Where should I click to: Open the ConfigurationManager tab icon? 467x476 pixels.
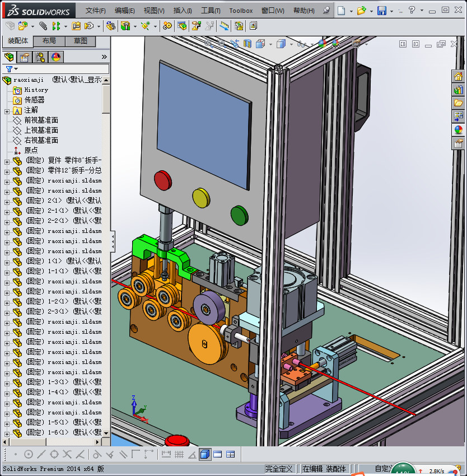[40, 57]
